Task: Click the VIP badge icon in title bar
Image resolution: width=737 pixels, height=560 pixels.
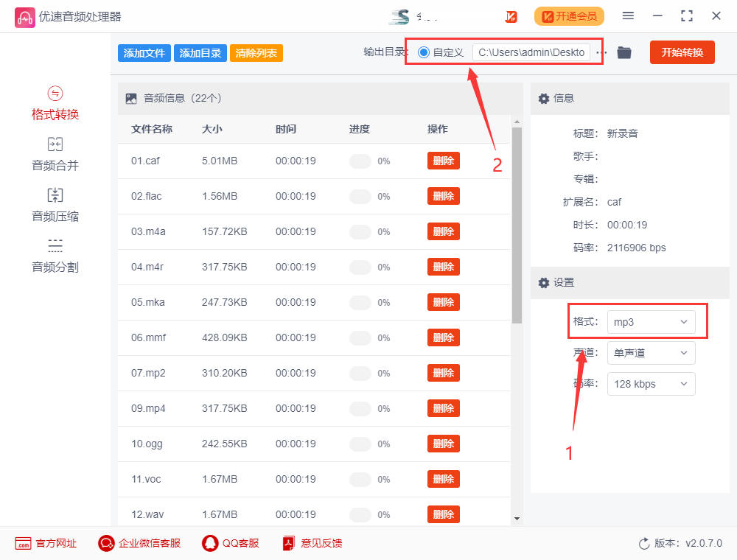Action: [x=511, y=17]
